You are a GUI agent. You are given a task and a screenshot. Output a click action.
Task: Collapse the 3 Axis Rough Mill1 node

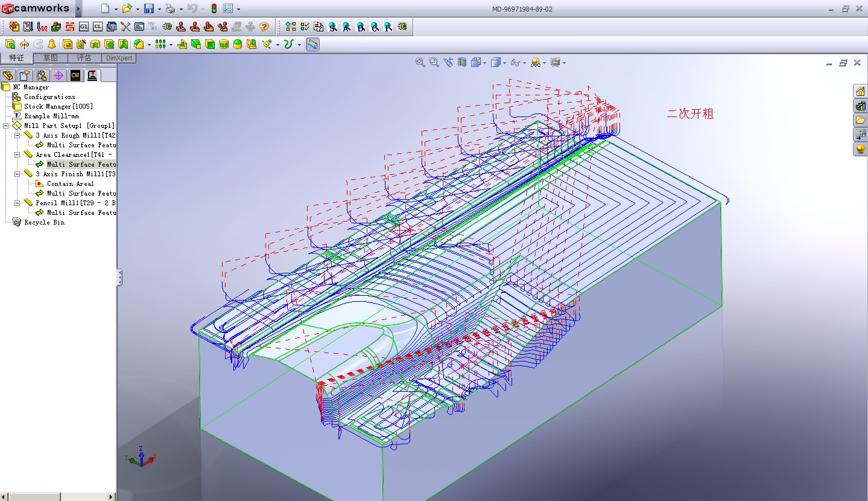17,135
